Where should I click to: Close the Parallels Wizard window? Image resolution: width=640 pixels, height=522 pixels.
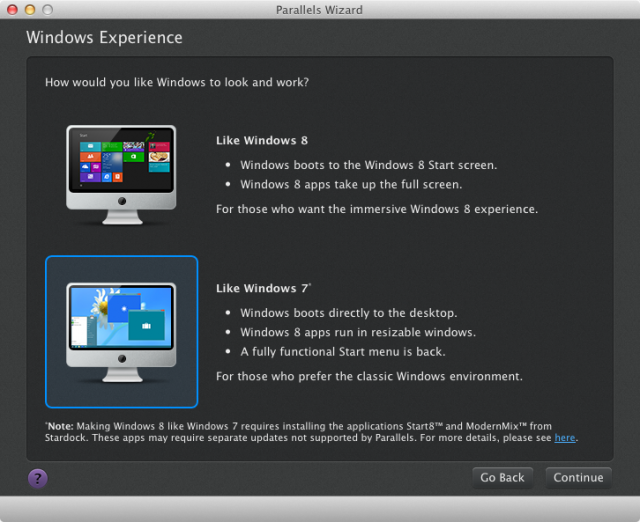pos(13,9)
